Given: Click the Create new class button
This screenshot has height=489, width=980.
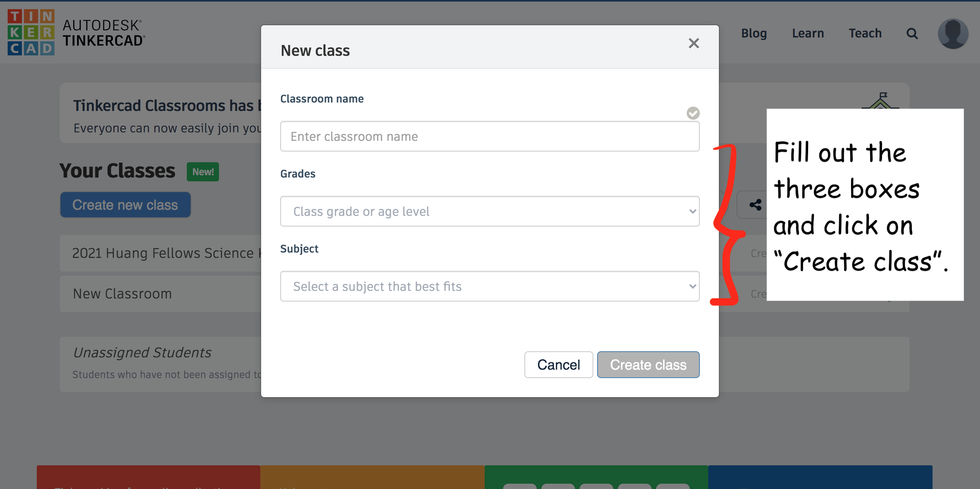Looking at the screenshot, I should pos(125,204).
